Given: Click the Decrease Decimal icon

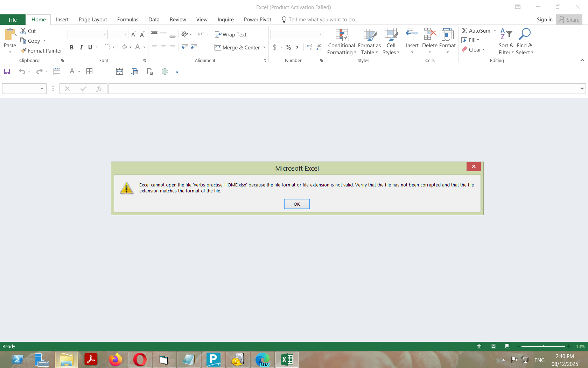Looking at the screenshot, I should 319,47.
